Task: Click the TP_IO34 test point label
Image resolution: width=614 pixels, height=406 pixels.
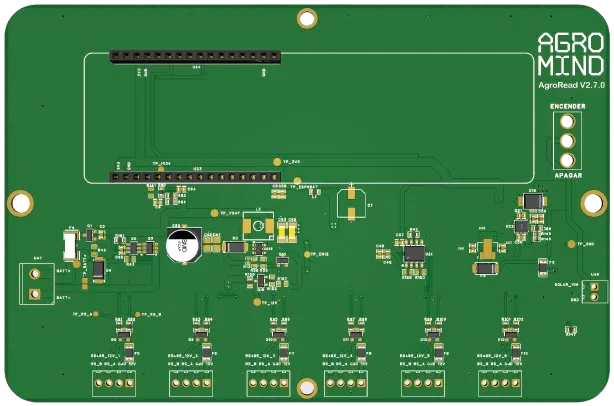Action: 161,164
